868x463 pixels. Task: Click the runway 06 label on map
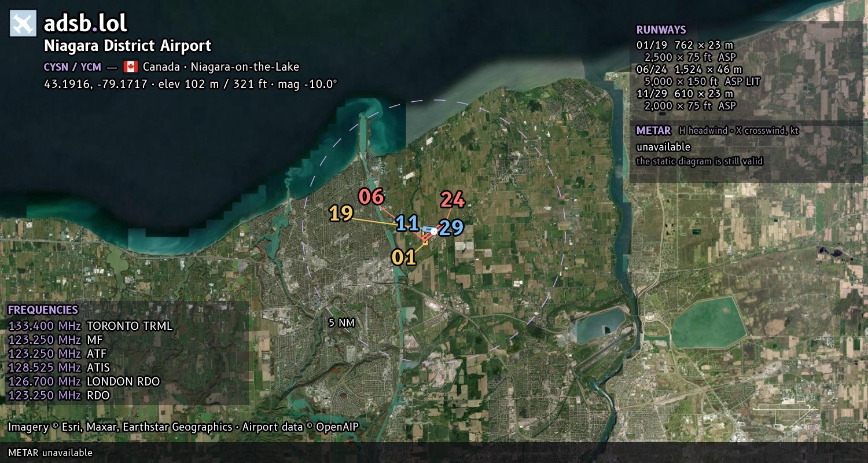pos(371,197)
